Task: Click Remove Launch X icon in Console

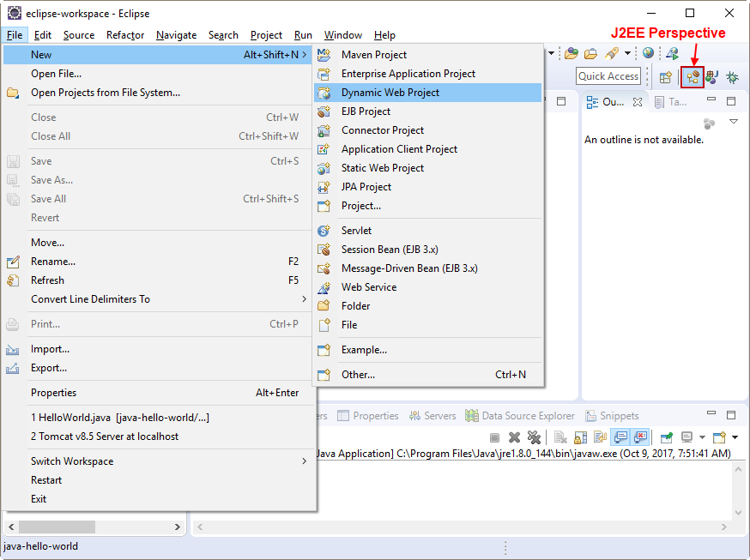Action: pyautogui.click(x=514, y=437)
